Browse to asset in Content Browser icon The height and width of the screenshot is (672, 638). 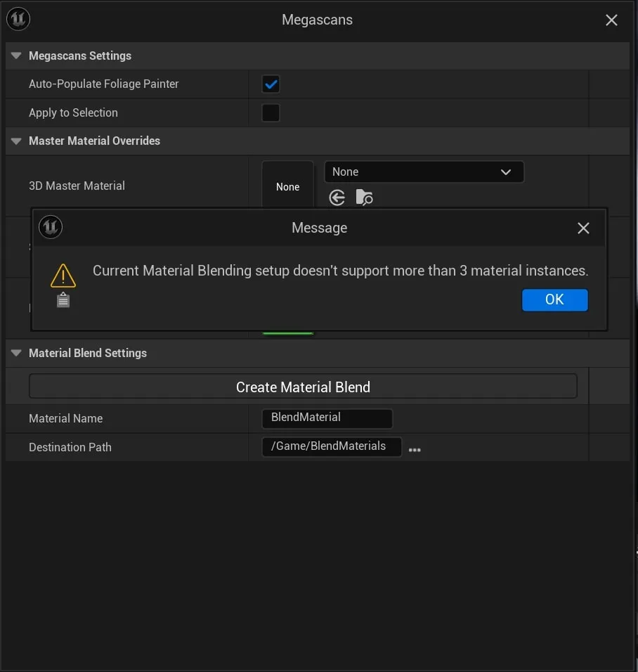[x=364, y=198]
